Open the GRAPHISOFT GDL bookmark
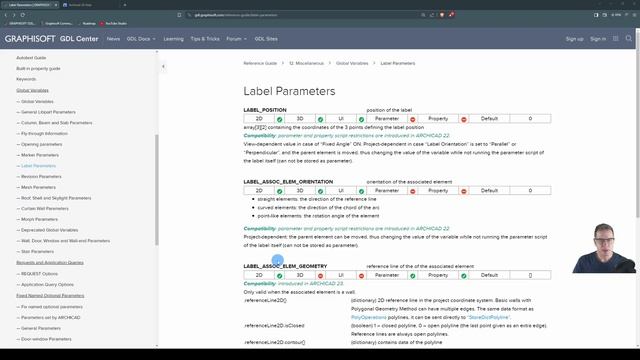The height and width of the screenshot is (360, 640). click(x=19, y=24)
